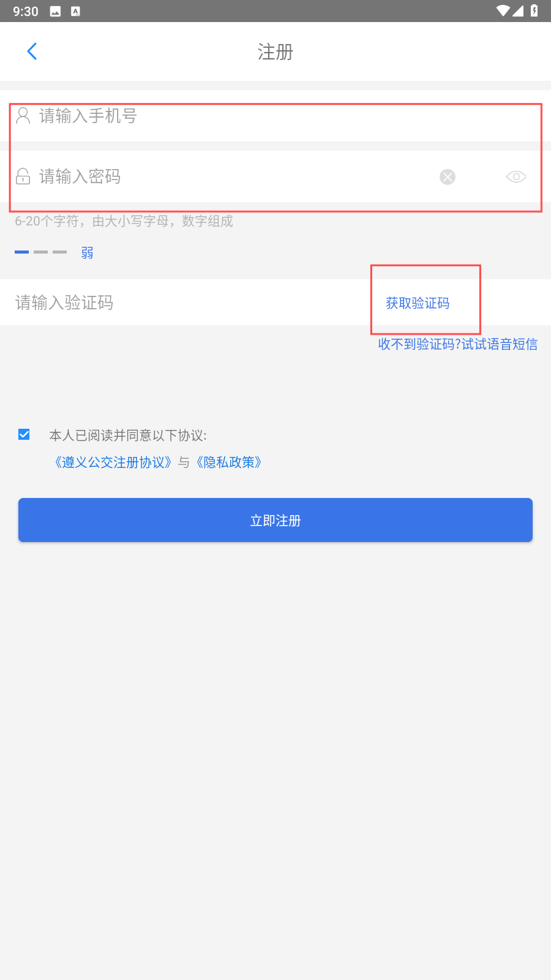Tap 收不到验证码?试试语音短信 link
The image size is (551, 980).
pyautogui.click(x=458, y=344)
